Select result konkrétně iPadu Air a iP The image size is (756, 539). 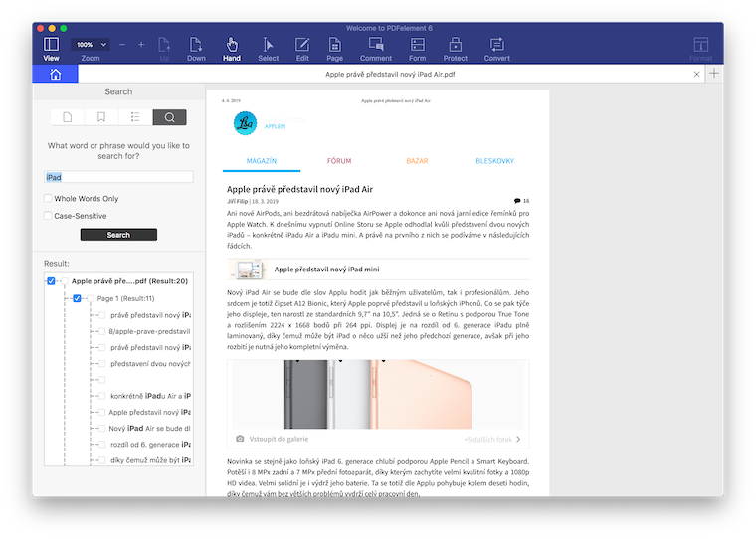tap(150, 396)
